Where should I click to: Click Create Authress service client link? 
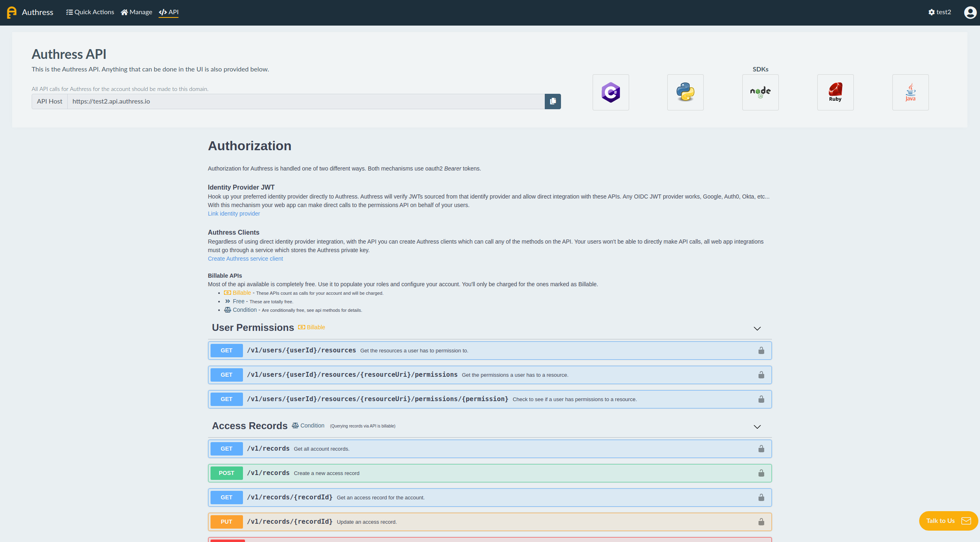tap(245, 259)
